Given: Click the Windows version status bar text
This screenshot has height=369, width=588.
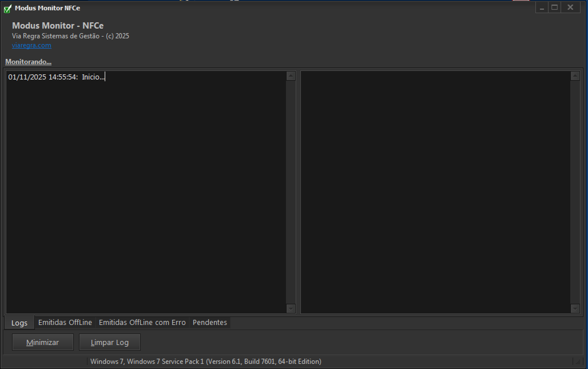Looking at the screenshot, I should click(206, 362).
